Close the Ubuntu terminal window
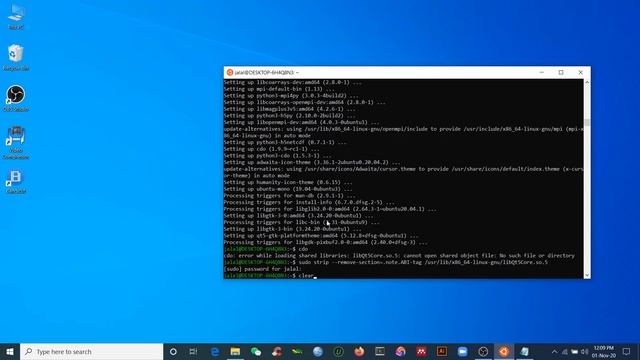The height and width of the screenshot is (360, 640). [580, 72]
